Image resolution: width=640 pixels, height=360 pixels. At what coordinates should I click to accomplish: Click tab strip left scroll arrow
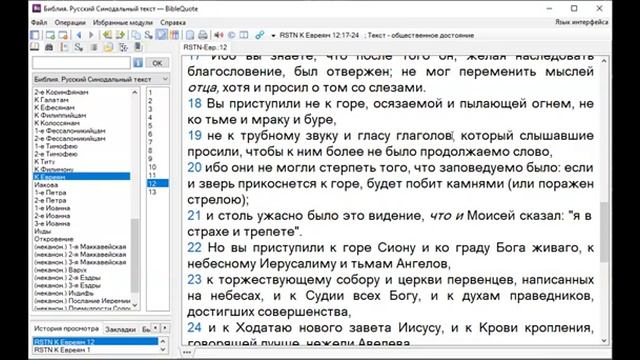pos(156,328)
